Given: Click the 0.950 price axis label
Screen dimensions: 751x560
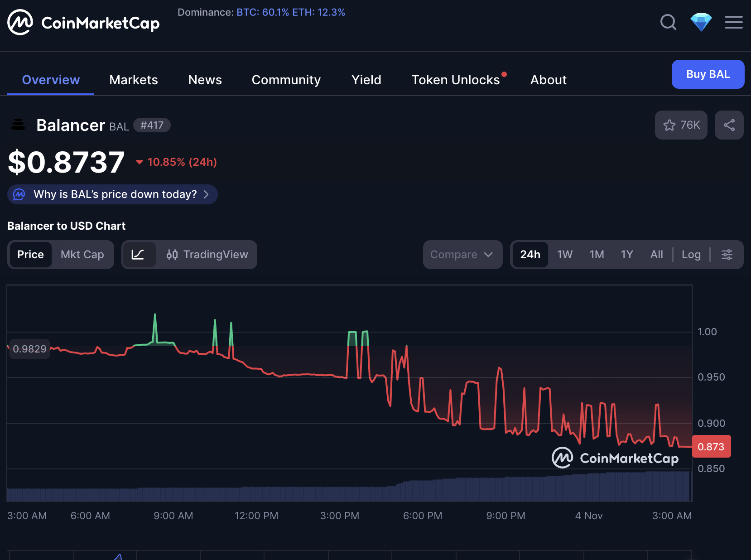Looking at the screenshot, I should point(711,377).
